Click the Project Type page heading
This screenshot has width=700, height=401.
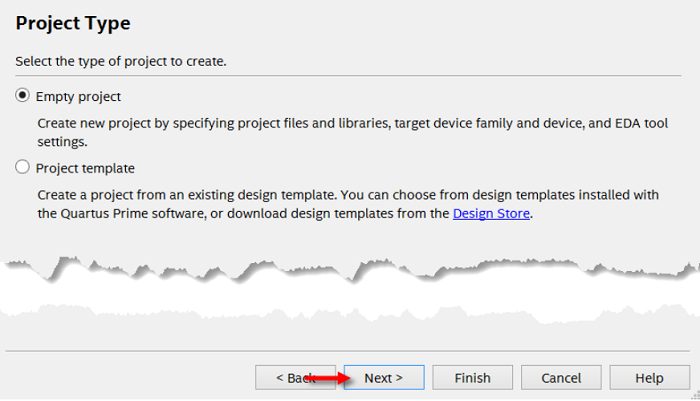(73, 22)
